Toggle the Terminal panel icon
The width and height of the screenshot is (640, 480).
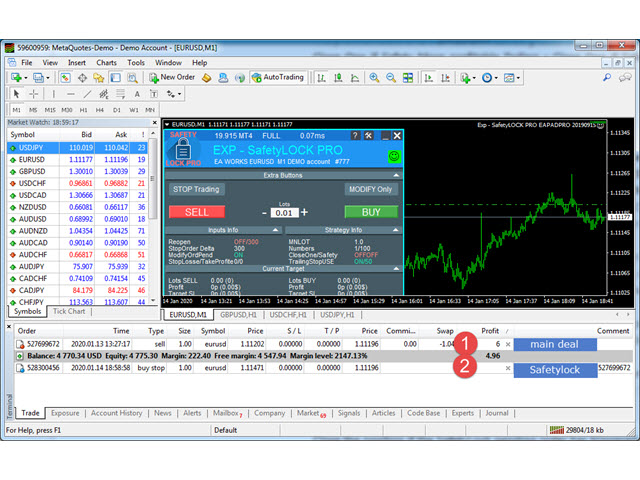[x=116, y=78]
